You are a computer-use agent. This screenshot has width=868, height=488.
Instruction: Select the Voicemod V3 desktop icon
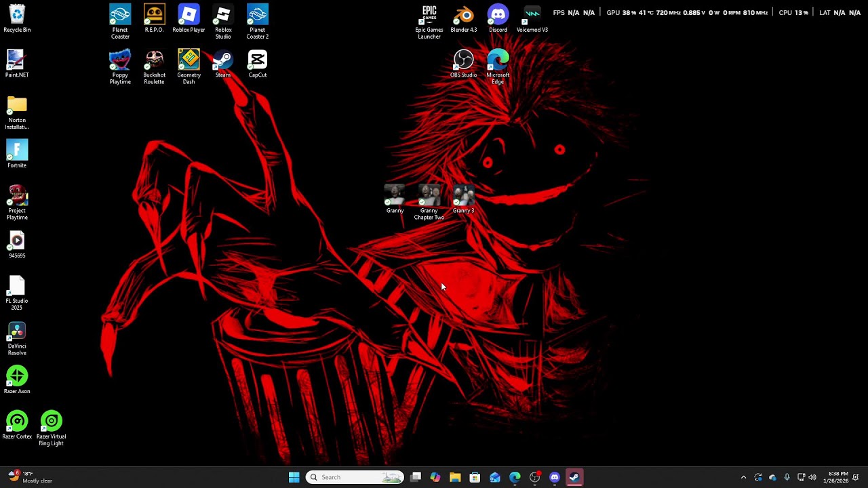532,19
